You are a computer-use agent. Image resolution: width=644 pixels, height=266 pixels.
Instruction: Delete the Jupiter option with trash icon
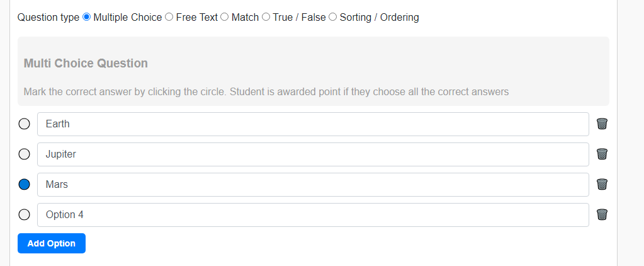tap(602, 154)
